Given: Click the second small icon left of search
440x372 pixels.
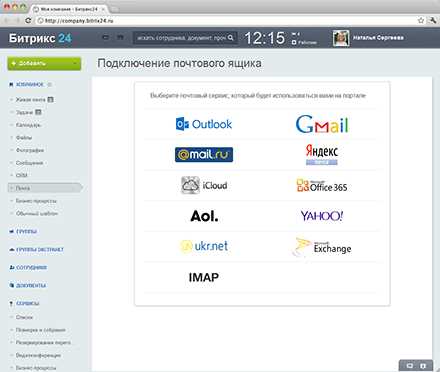Looking at the screenshot, I should 120,37.
